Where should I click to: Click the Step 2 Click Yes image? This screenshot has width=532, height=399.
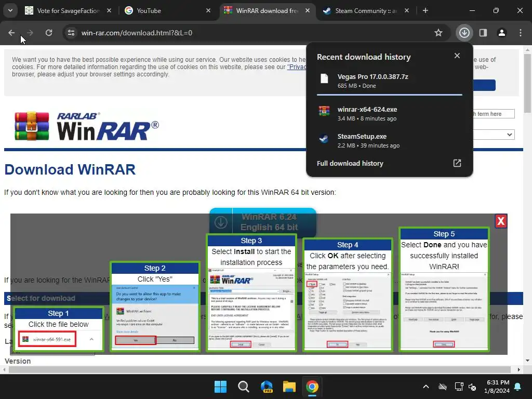(x=155, y=307)
